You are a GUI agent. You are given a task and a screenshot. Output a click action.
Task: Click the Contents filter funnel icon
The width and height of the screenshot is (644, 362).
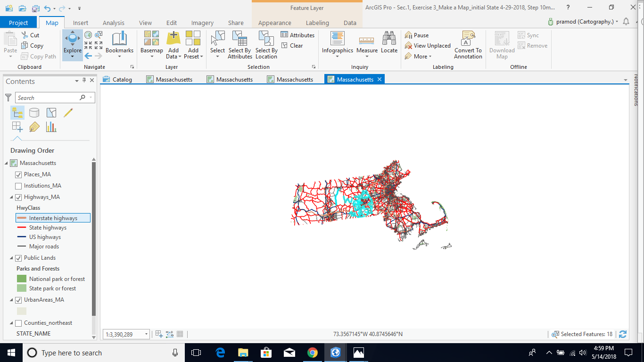click(x=8, y=98)
